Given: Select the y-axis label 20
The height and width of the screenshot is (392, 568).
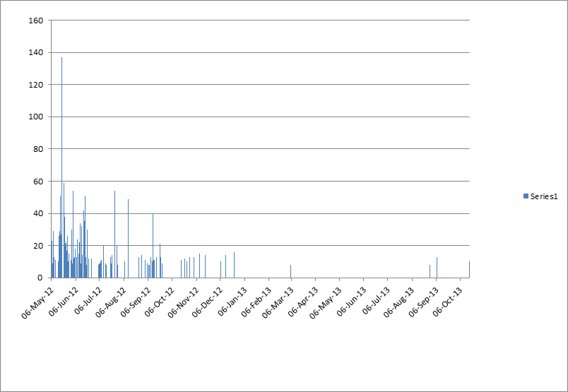Looking at the screenshot, I should click(38, 246).
